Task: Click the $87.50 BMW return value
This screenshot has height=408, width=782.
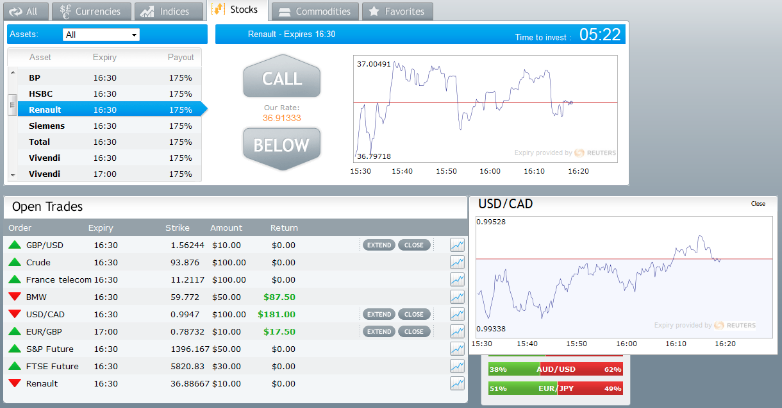Action: point(279,297)
